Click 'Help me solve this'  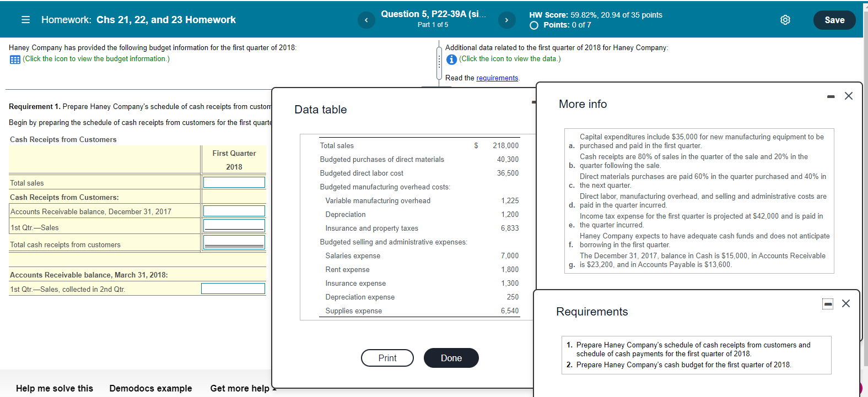55,388
